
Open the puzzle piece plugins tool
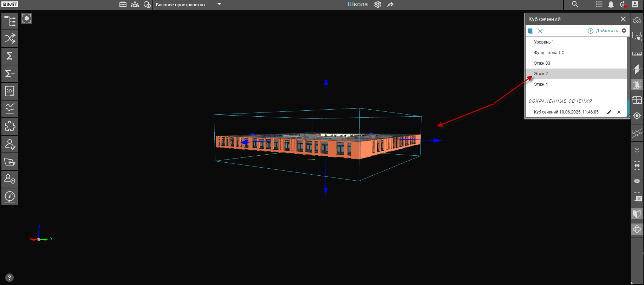[x=10, y=126]
